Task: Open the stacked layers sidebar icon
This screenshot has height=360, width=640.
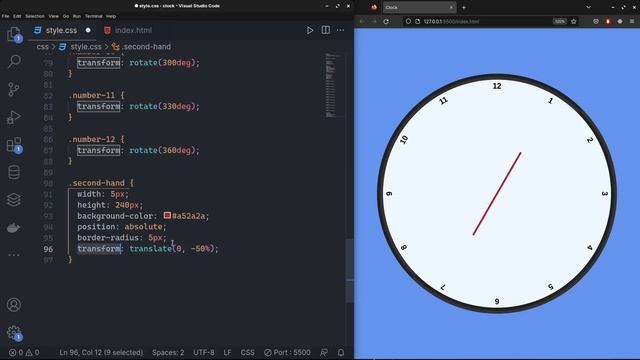Action: (x=14, y=200)
